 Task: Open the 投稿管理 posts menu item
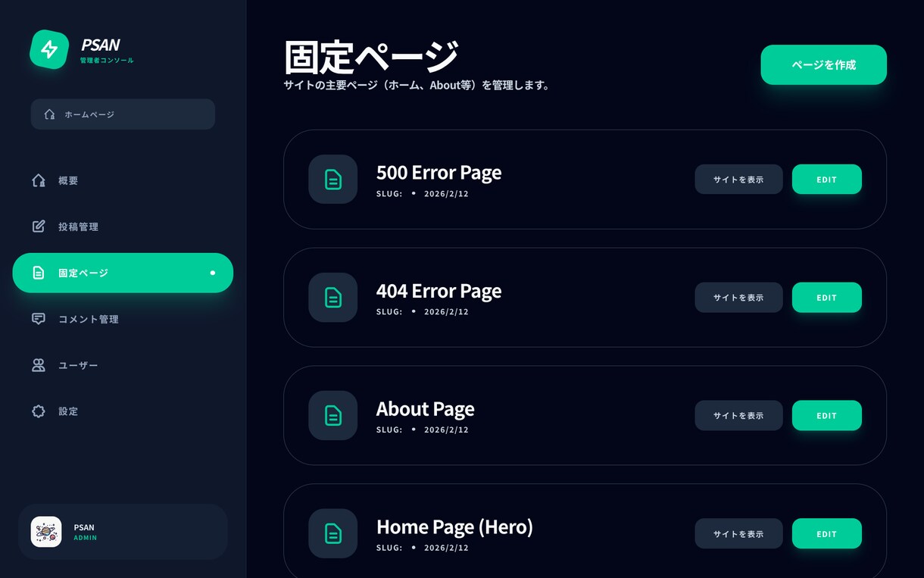coord(123,227)
